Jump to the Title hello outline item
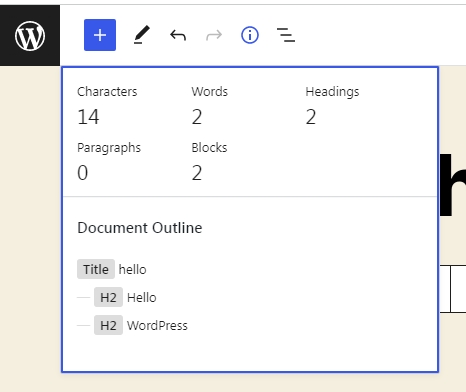 tap(112, 269)
